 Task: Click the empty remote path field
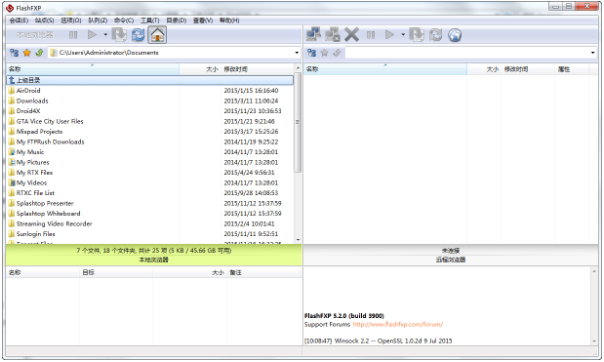[x=467, y=53]
